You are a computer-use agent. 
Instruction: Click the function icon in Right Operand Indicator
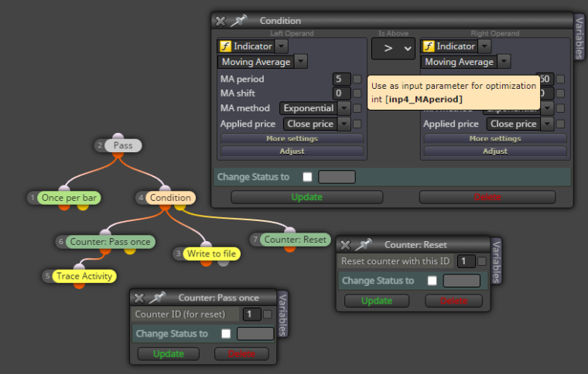(429, 46)
